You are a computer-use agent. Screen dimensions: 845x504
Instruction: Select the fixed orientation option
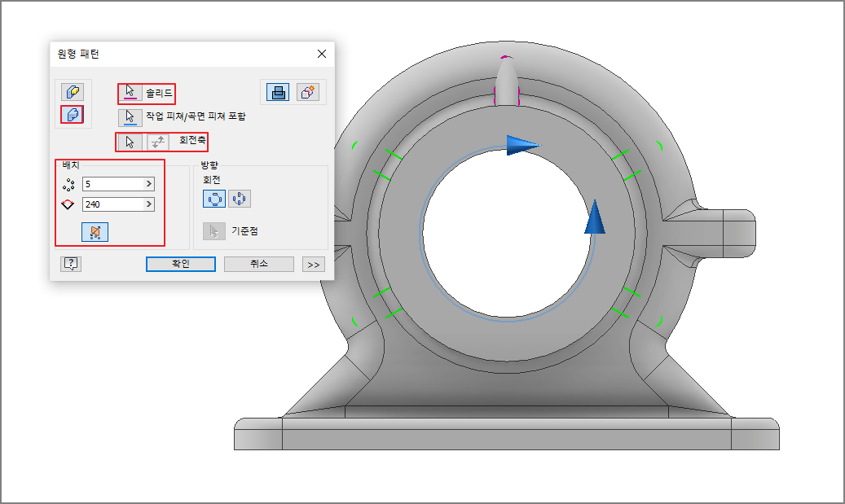(x=240, y=199)
